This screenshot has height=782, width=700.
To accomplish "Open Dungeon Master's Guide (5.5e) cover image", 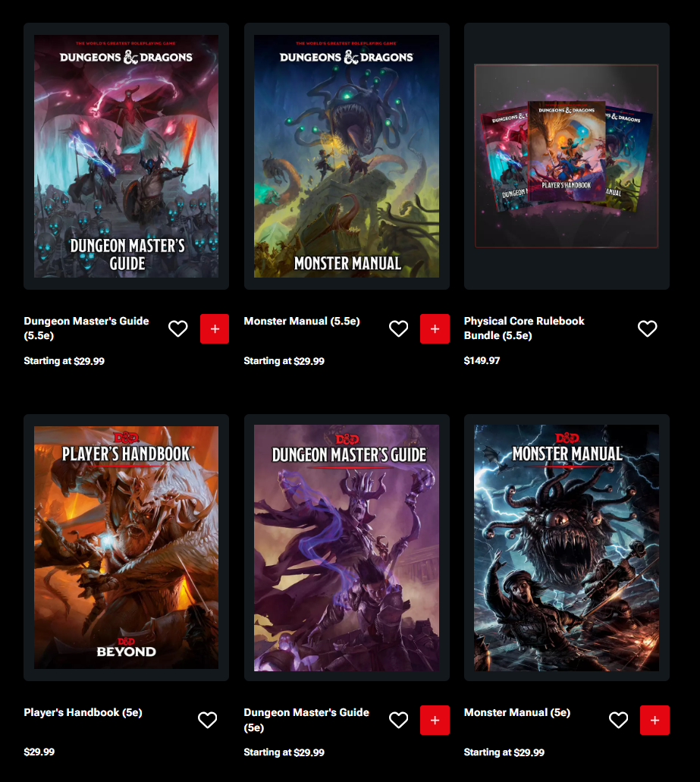I will [x=126, y=156].
